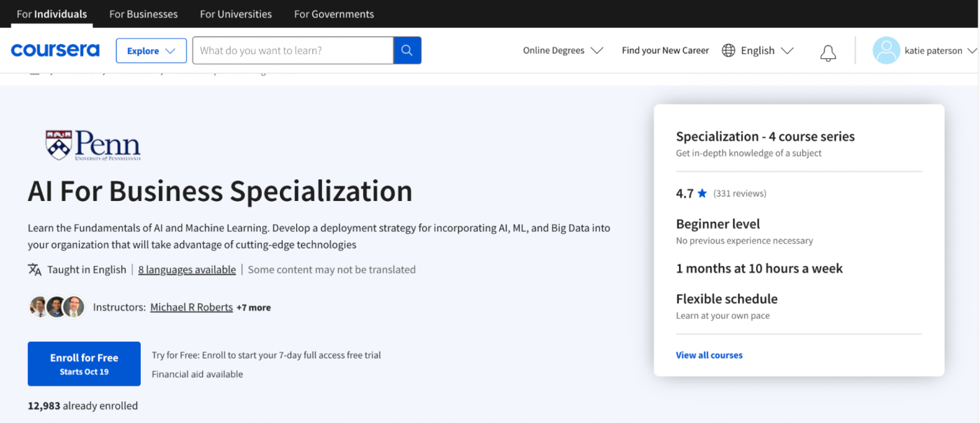The height and width of the screenshot is (423, 980).
Task: Click the Coursera logo
Action: [55, 50]
